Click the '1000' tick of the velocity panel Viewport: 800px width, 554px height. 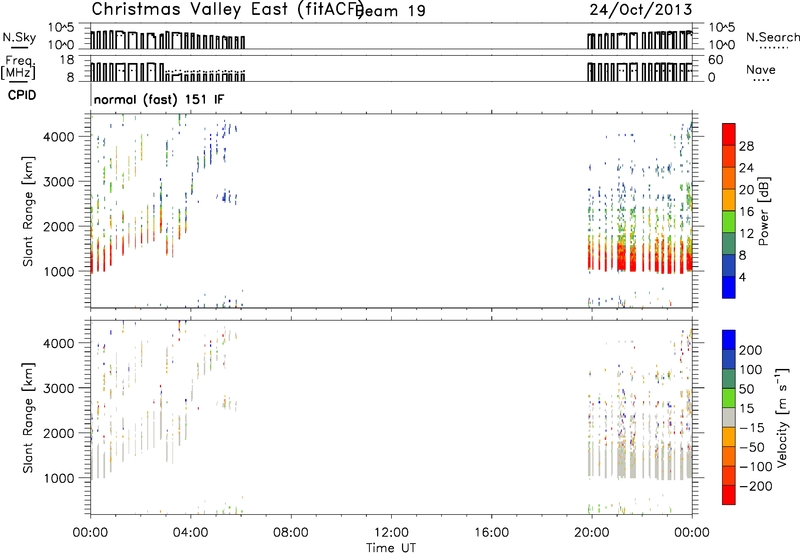[x=58, y=478]
